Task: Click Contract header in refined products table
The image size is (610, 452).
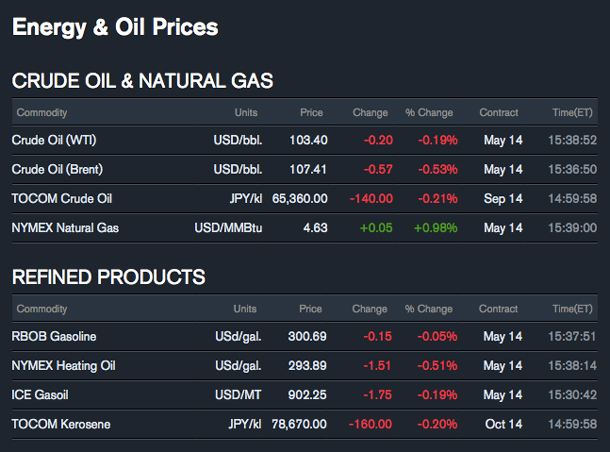Action: (499, 309)
